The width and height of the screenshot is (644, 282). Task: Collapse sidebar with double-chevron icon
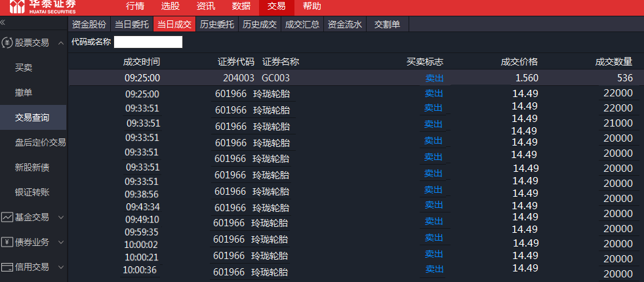tap(3, 22)
